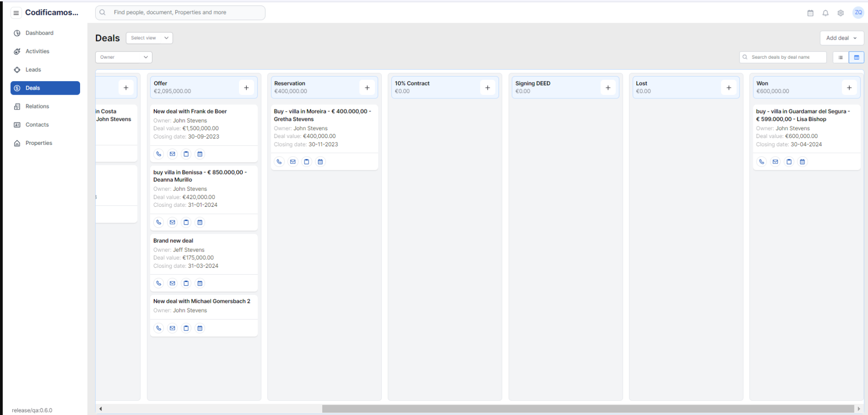Screen dimensions: 868x415
Task: Expand the Add deal dropdown button
Action: point(841,38)
